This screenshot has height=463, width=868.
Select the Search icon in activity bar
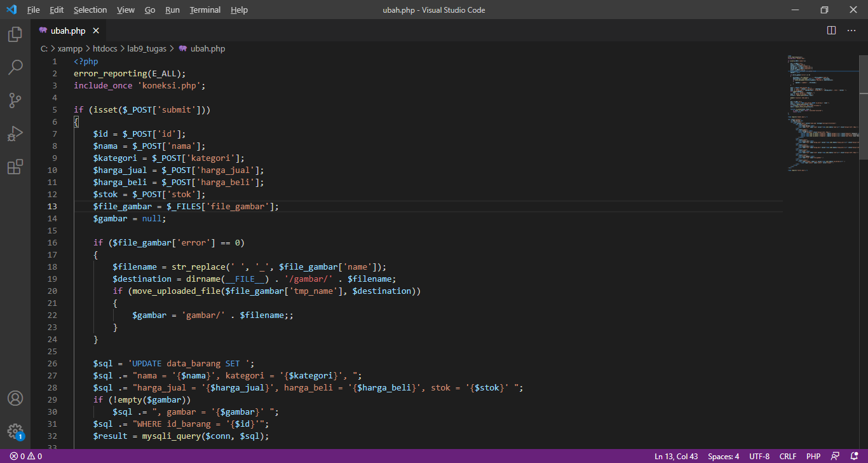15,67
